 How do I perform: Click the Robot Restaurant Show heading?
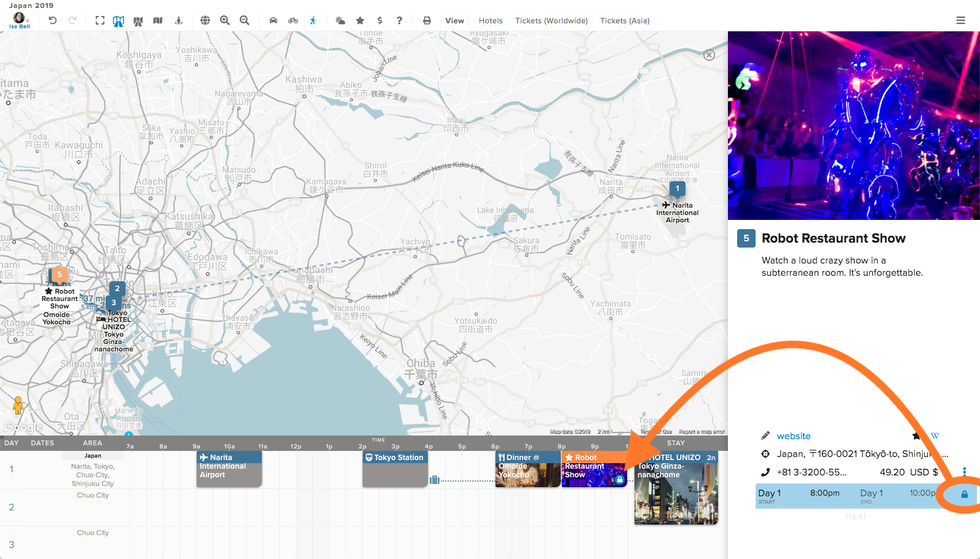pyautogui.click(x=833, y=238)
